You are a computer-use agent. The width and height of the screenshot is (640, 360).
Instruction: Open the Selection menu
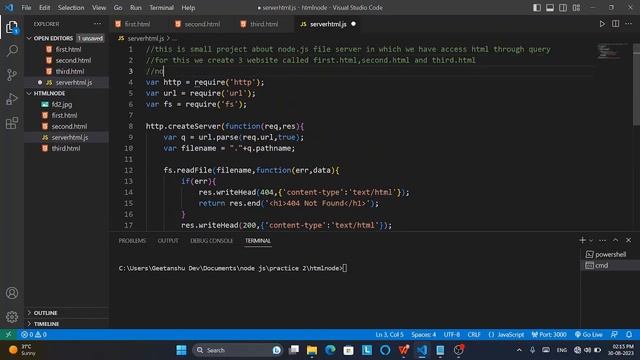click(x=71, y=8)
